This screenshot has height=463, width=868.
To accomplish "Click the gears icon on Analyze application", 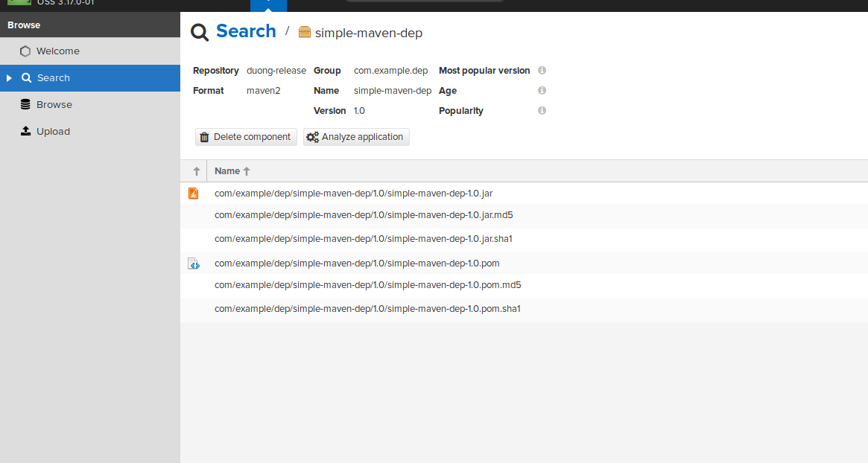I will pyautogui.click(x=313, y=137).
